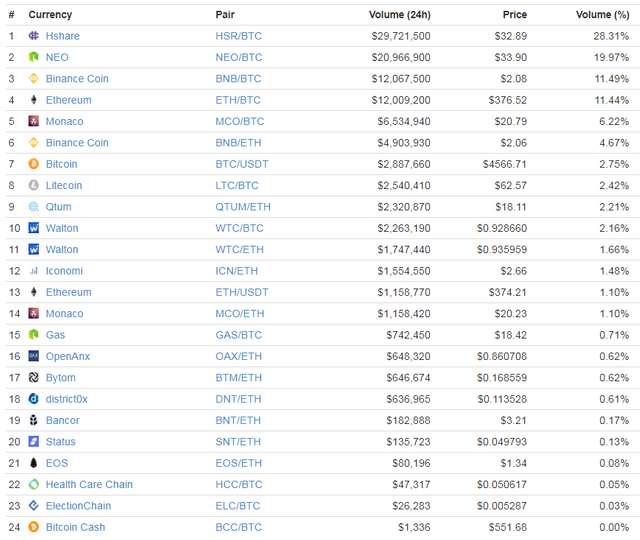Open the Health Care Chain link
This screenshot has width=640, height=540.
89,484
